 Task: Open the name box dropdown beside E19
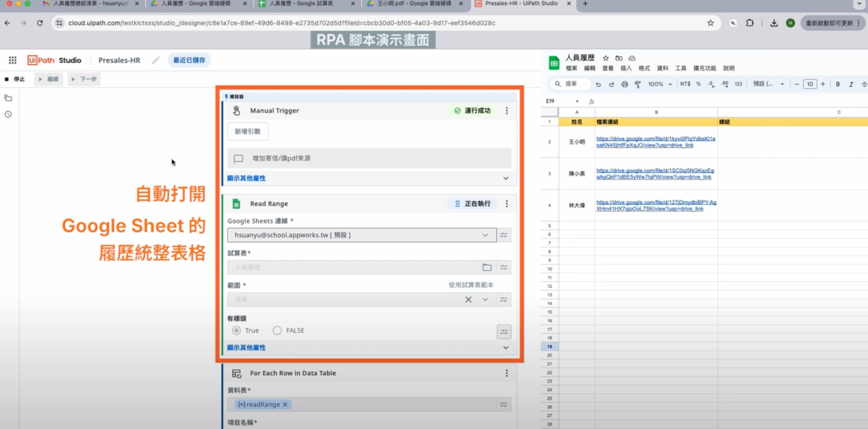click(577, 101)
